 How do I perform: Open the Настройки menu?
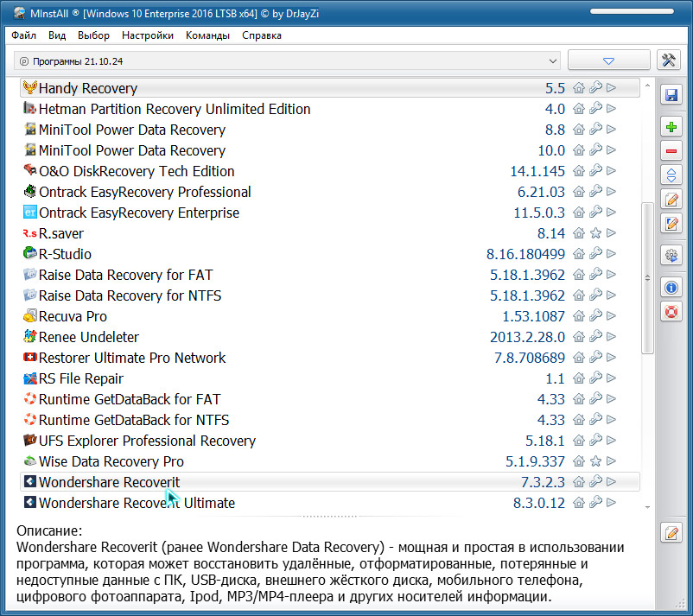pos(147,35)
